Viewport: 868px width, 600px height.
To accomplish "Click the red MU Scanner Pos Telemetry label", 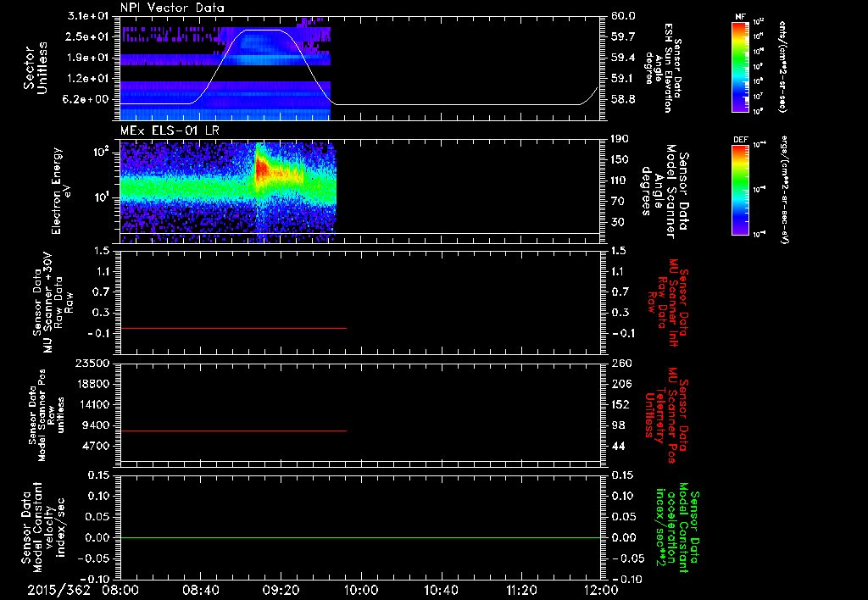I will pos(666,415).
